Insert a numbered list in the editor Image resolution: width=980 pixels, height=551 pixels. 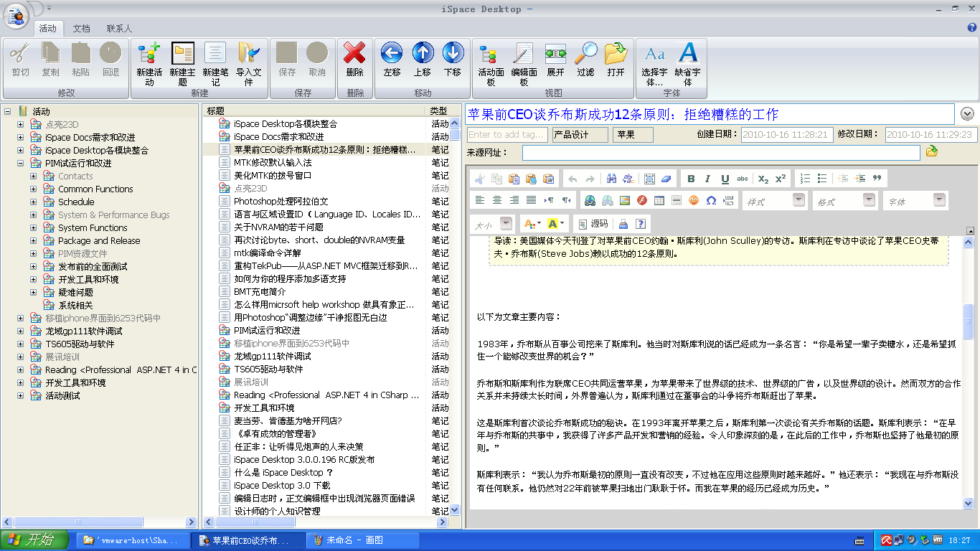click(x=805, y=179)
